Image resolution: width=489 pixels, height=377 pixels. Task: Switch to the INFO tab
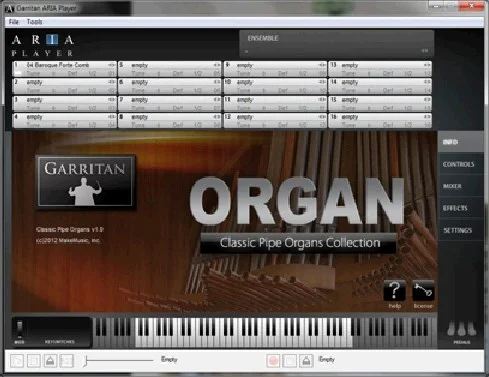[x=461, y=142]
